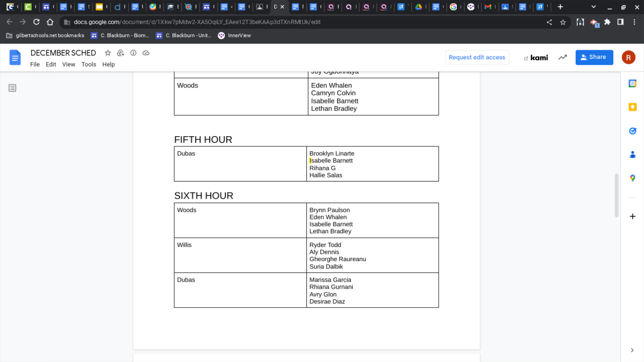Open with Kami button

536,57
